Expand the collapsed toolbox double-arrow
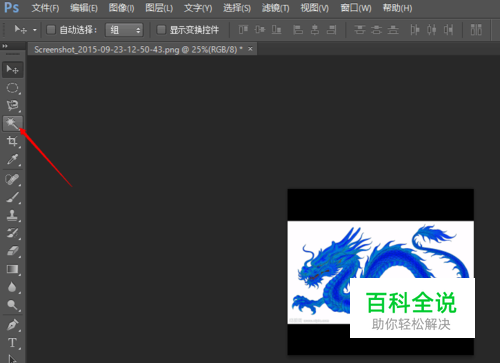500x363 pixels. point(5,46)
